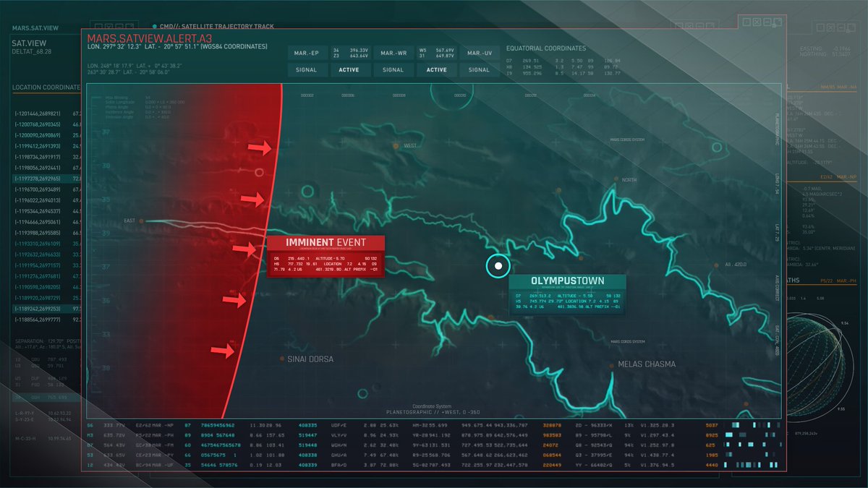Click SIGNAL button under MAR.-WR
The image size is (868, 488).
393,70
